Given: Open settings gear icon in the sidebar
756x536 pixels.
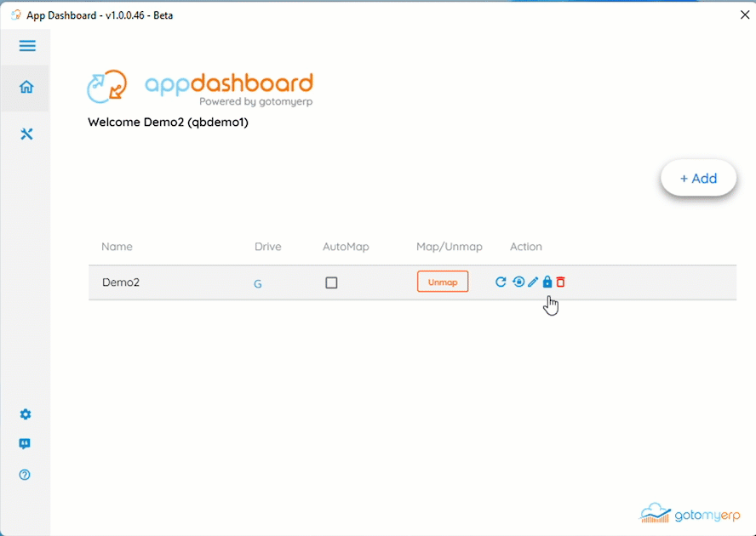Looking at the screenshot, I should (26, 414).
